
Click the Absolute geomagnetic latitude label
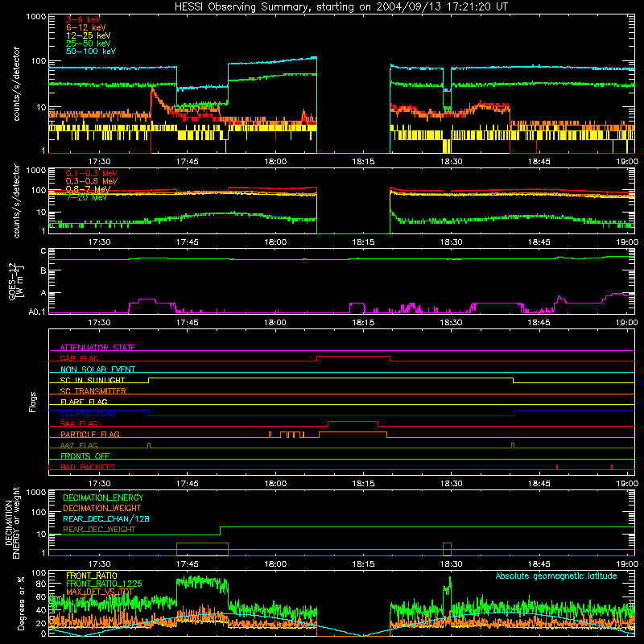[x=556, y=576]
